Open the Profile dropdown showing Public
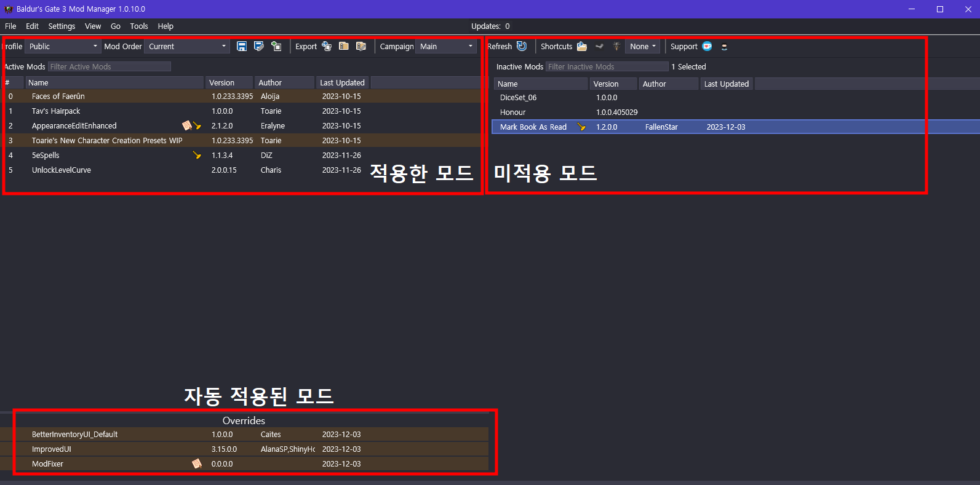980x485 pixels. pyautogui.click(x=63, y=46)
